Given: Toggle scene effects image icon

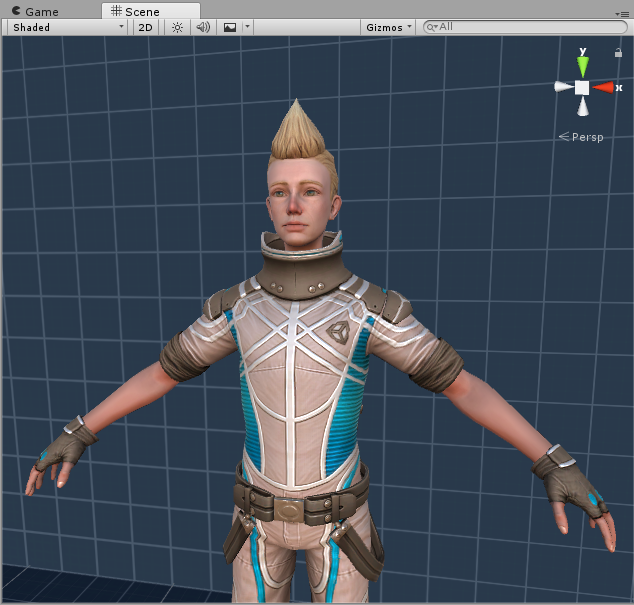Looking at the screenshot, I should click(230, 28).
